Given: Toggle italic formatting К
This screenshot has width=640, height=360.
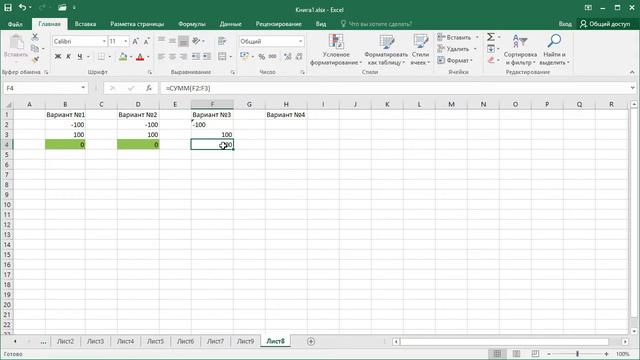Looking at the screenshot, I should (68, 57).
